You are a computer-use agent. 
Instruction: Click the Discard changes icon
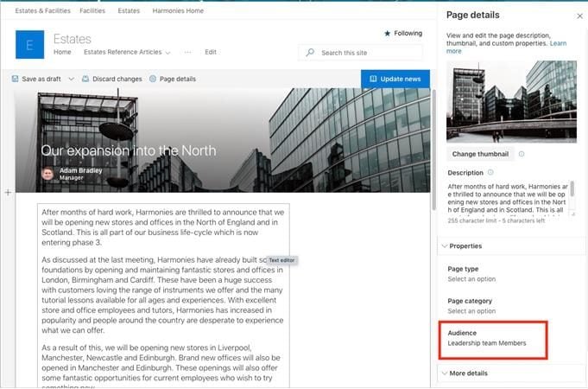[x=85, y=79]
